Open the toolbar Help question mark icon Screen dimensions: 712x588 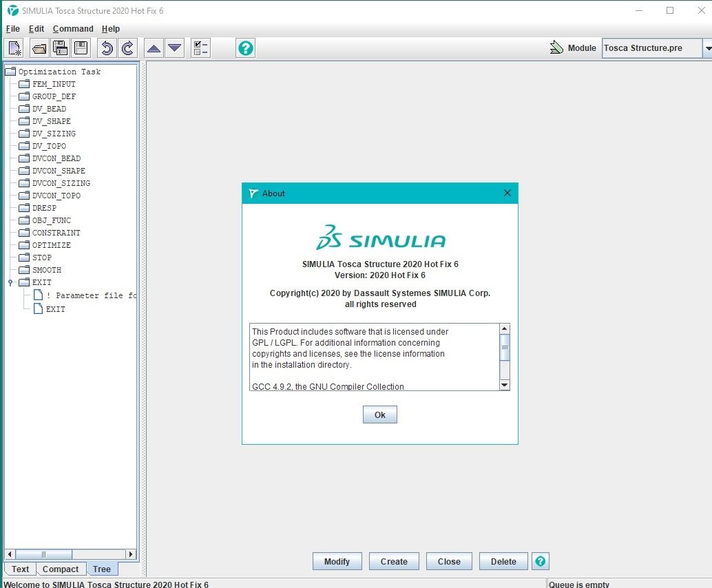[245, 48]
